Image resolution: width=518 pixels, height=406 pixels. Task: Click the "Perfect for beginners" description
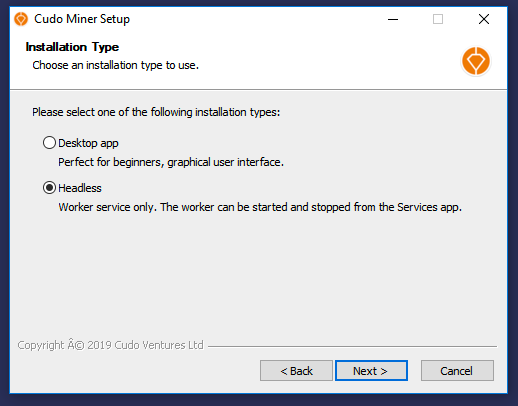tap(171, 162)
